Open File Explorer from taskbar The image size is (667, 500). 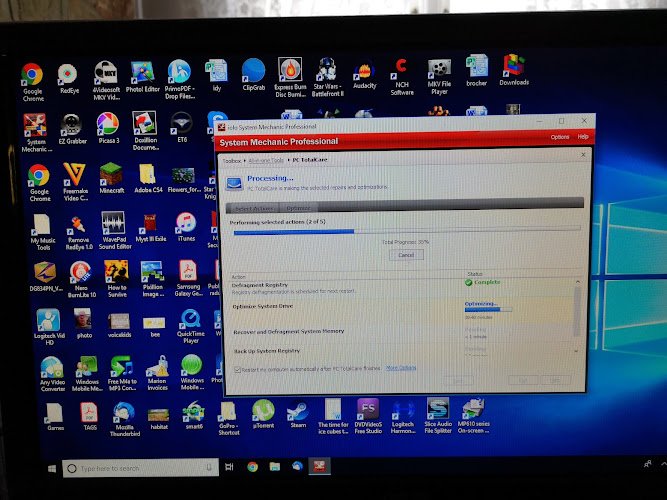tap(275, 466)
